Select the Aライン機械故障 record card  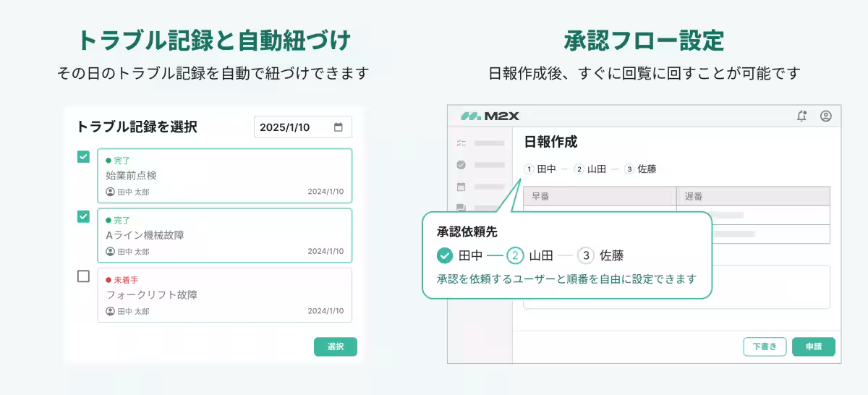(x=225, y=235)
